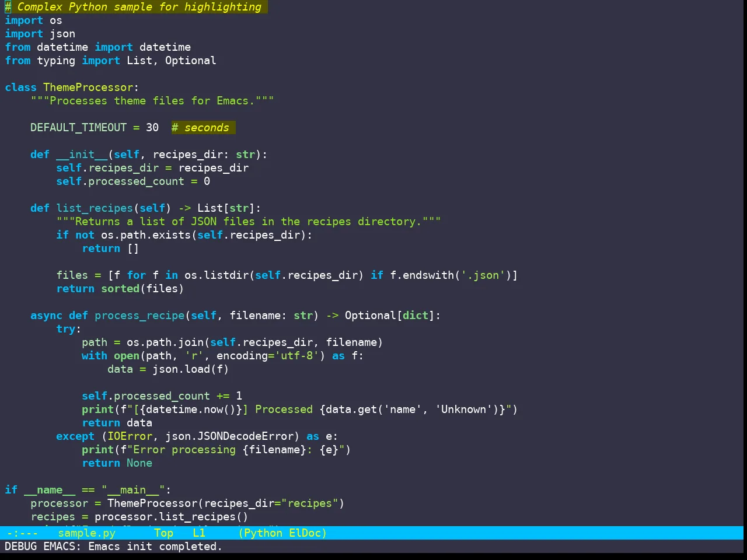747x560 pixels.
Task: Click '(Python ElDoc)' major mode indicator
Action: [282, 533]
